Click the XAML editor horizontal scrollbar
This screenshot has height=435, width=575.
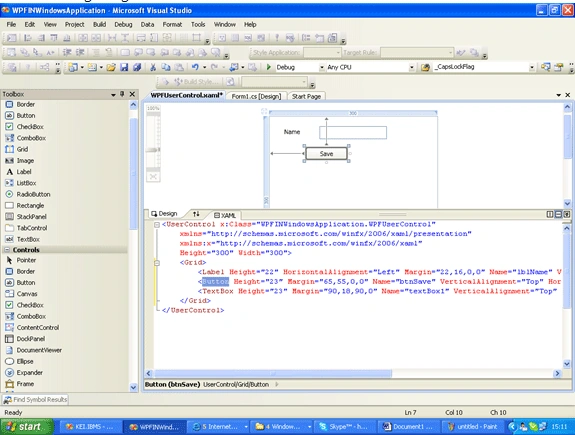click(273, 373)
